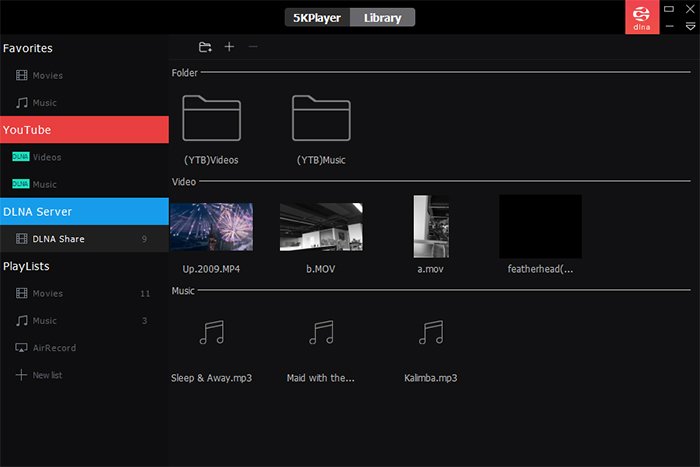Viewport: 700px width, 467px height.
Task: Click the add folder icon in toolbar
Action: [x=205, y=47]
